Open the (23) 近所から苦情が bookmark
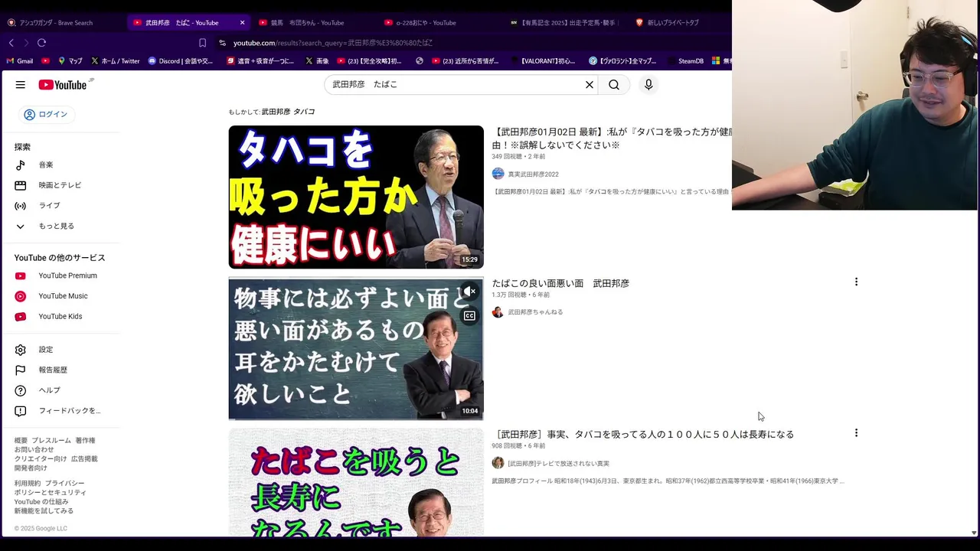Image resolution: width=980 pixels, height=551 pixels. coord(465,60)
